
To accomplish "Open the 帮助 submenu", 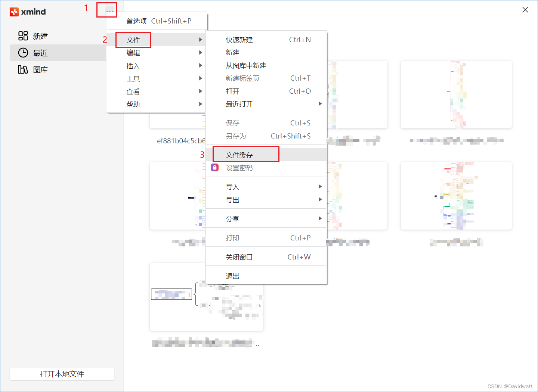I will (x=156, y=104).
